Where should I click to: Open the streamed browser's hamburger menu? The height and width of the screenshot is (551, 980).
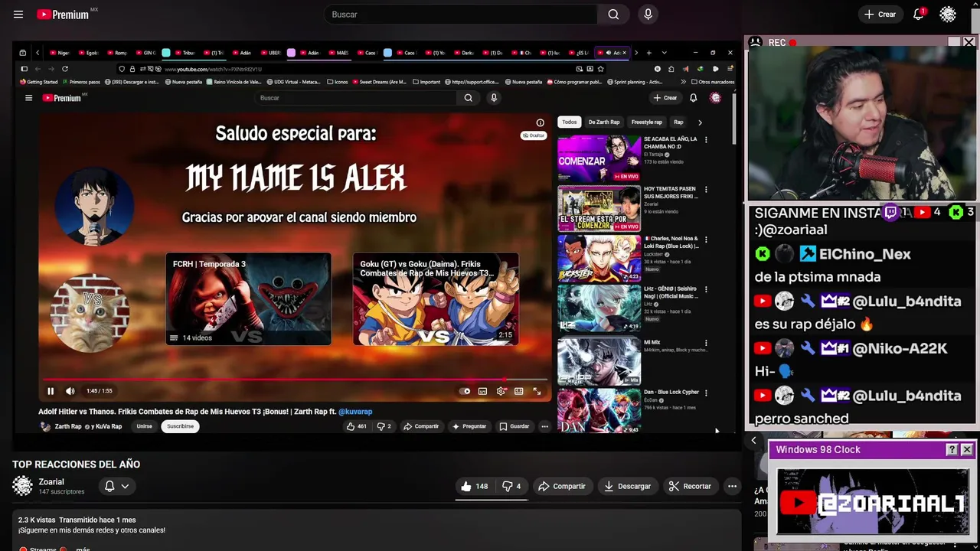pyautogui.click(x=28, y=98)
